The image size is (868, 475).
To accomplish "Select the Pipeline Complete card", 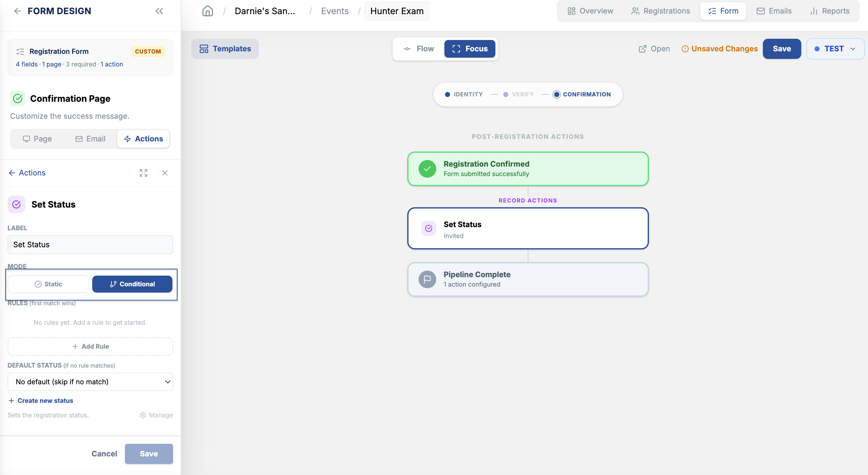I will (x=528, y=279).
